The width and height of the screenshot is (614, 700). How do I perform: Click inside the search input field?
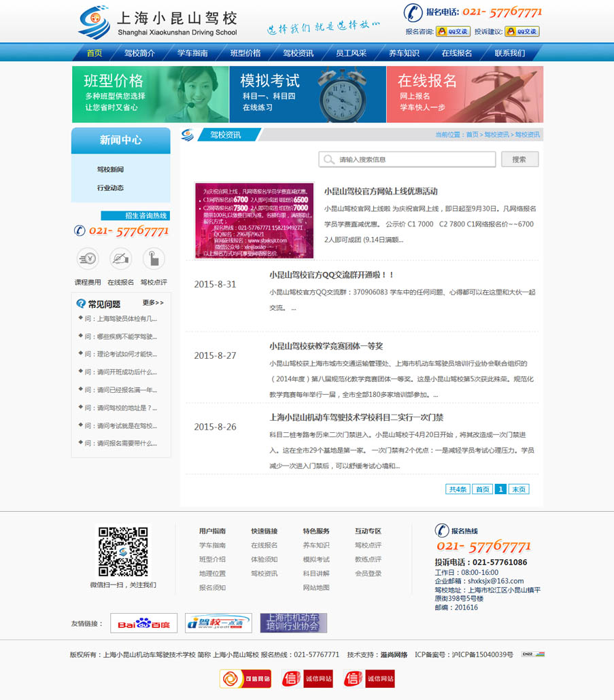(x=407, y=159)
